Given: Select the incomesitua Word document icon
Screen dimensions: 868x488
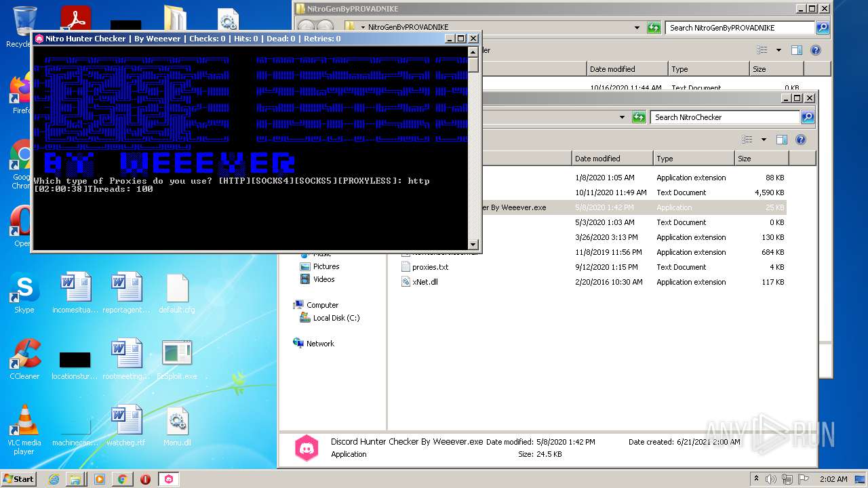Looking at the screenshot, I should 75,293.
